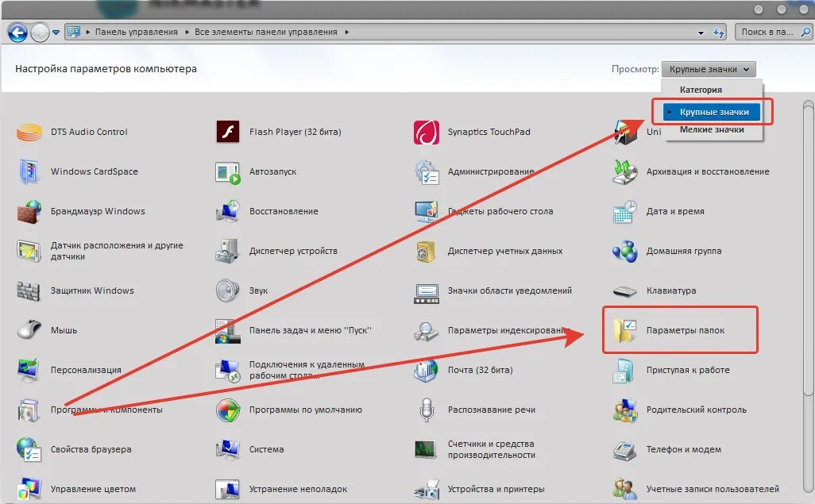This screenshot has width=815, height=504.
Task: Open the Дата и время icon
Action: 625,211
